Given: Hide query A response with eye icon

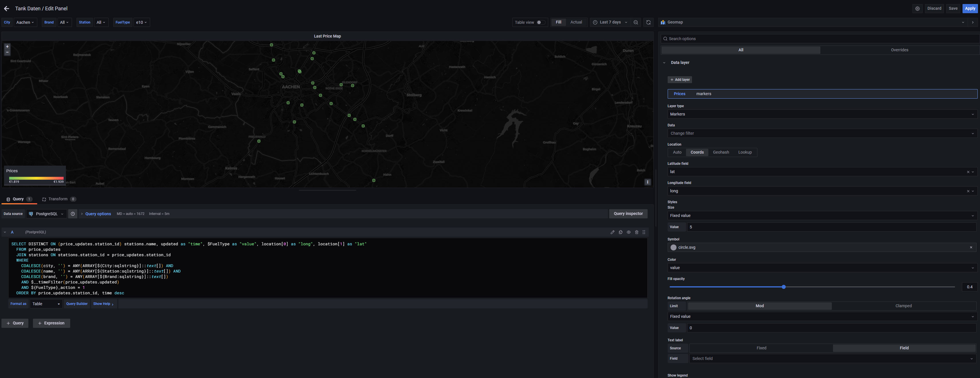Looking at the screenshot, I should 628,232.
